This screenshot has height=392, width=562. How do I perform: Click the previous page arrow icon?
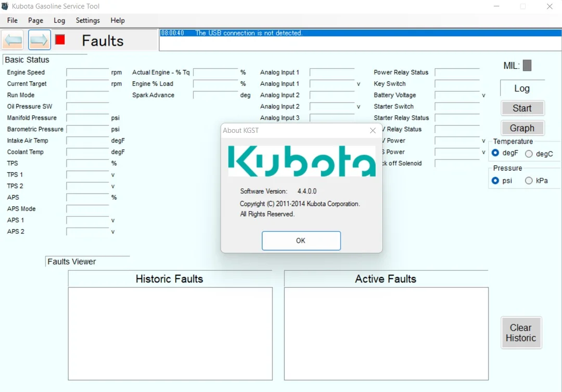[x=12, y=40]
